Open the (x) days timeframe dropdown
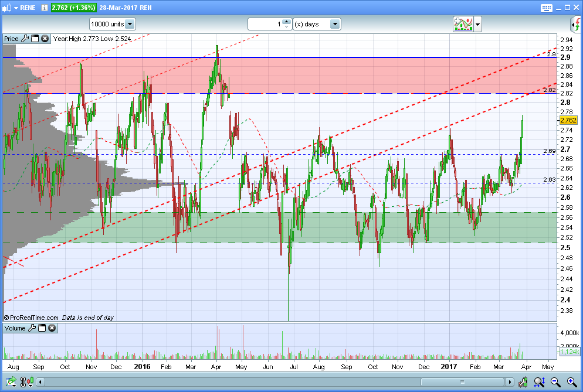 [334, 24]
